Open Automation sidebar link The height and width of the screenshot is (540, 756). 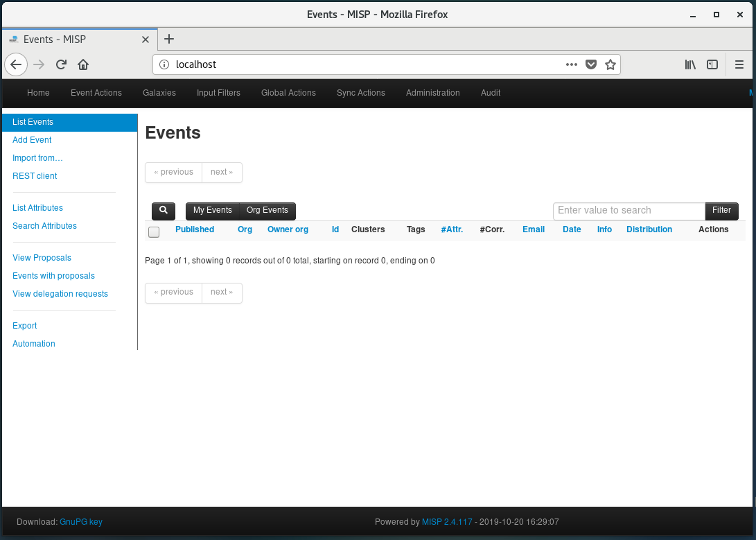coord(34,344)
